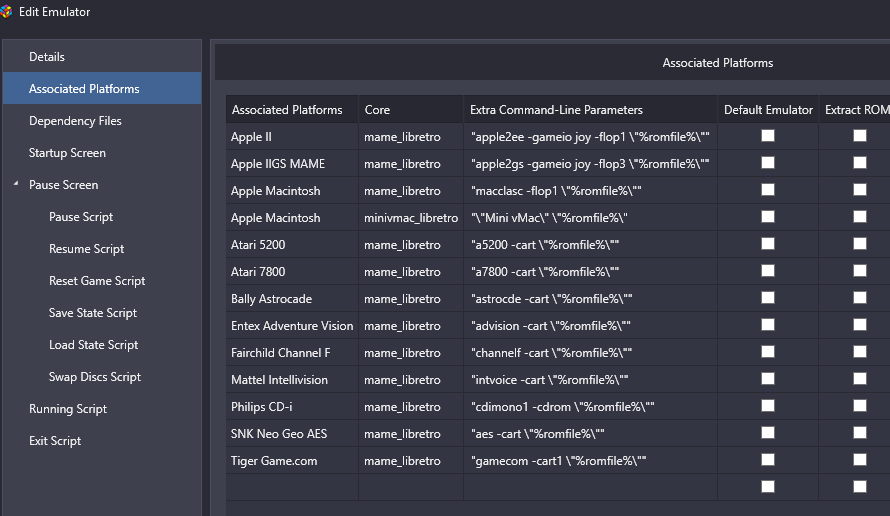Click the empty platform cell in new row

[x=292, y=487]
